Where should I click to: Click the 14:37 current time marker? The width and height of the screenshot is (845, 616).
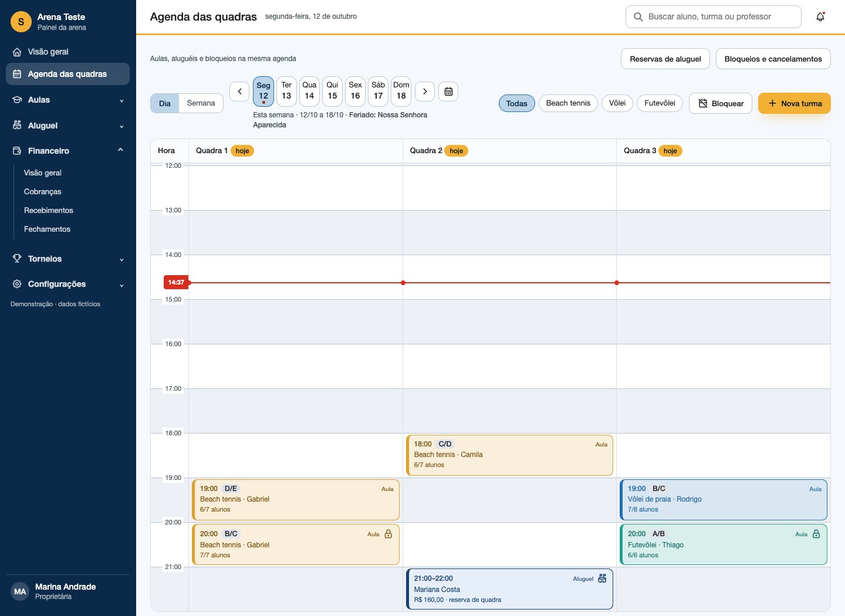coord(176,283)
